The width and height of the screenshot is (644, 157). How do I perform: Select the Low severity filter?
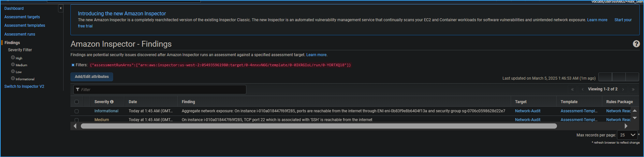[x=13, y=71]
